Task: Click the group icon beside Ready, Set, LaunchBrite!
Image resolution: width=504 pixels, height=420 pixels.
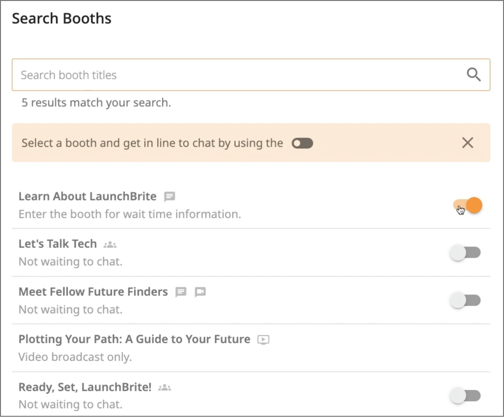Action: click(x=165, y=388)
